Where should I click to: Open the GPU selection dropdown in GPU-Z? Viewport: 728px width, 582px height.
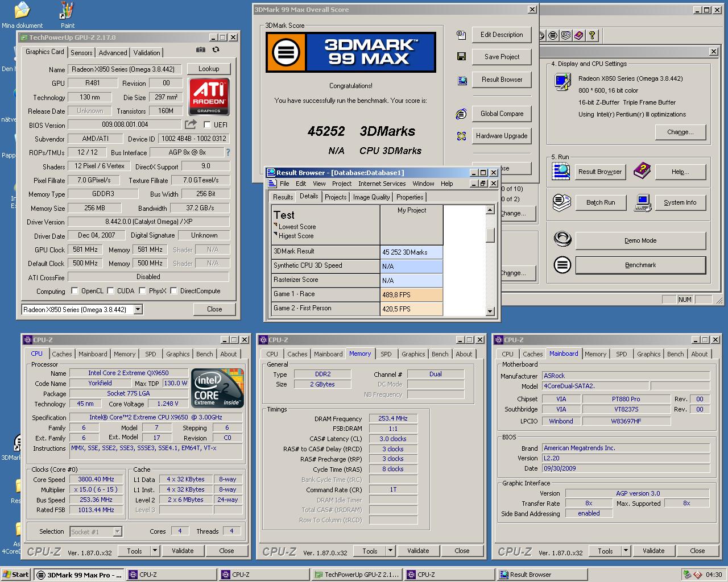[138, 309]
